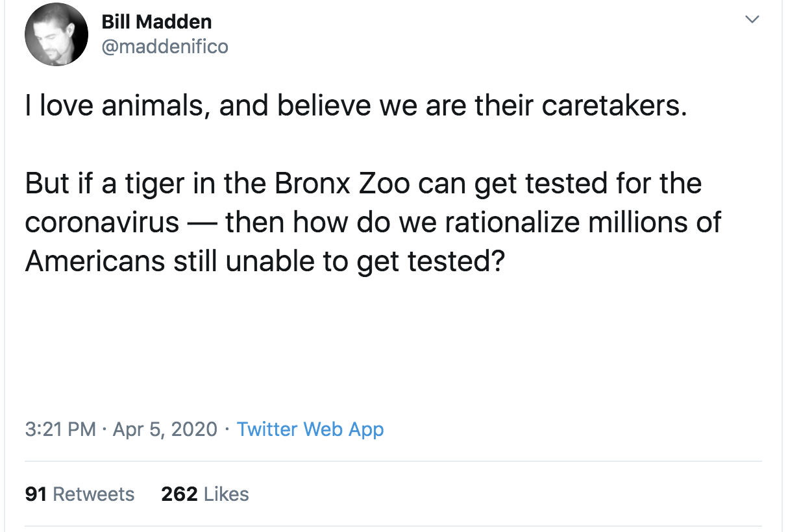The width and height of the screenshot is (788, 532).
Task: Open the 3:21 PM timestamp
Action: click(60, 429)
